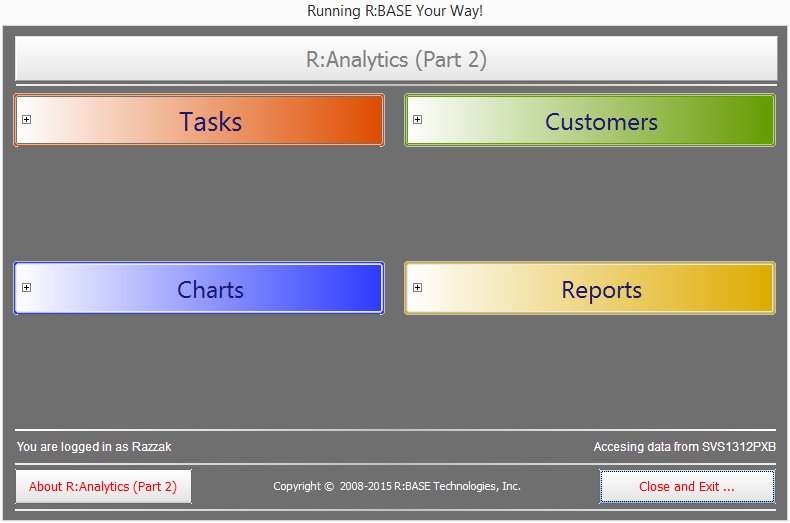Click the R:BASE Technologies copyright notice
The image size is (790, 523).
[397, 487]
